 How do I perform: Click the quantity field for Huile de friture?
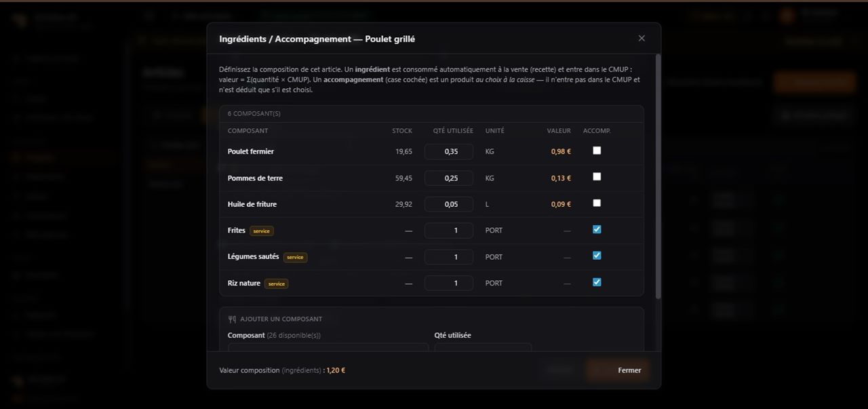449,204
